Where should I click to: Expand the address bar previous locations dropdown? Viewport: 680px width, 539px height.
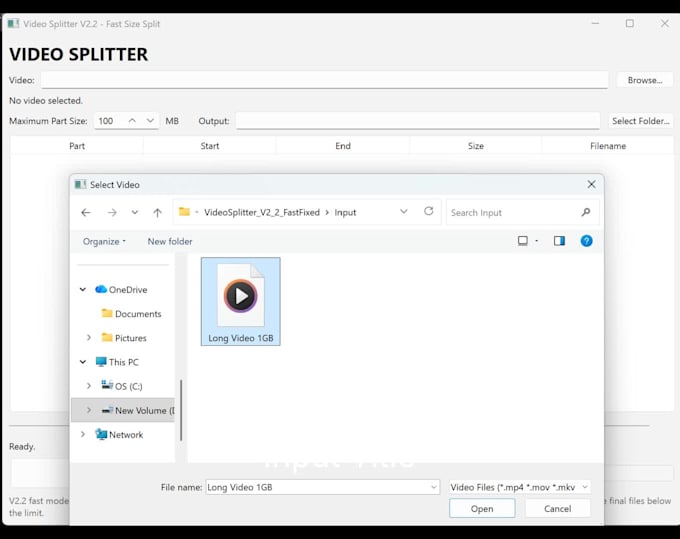coord(404,212)
